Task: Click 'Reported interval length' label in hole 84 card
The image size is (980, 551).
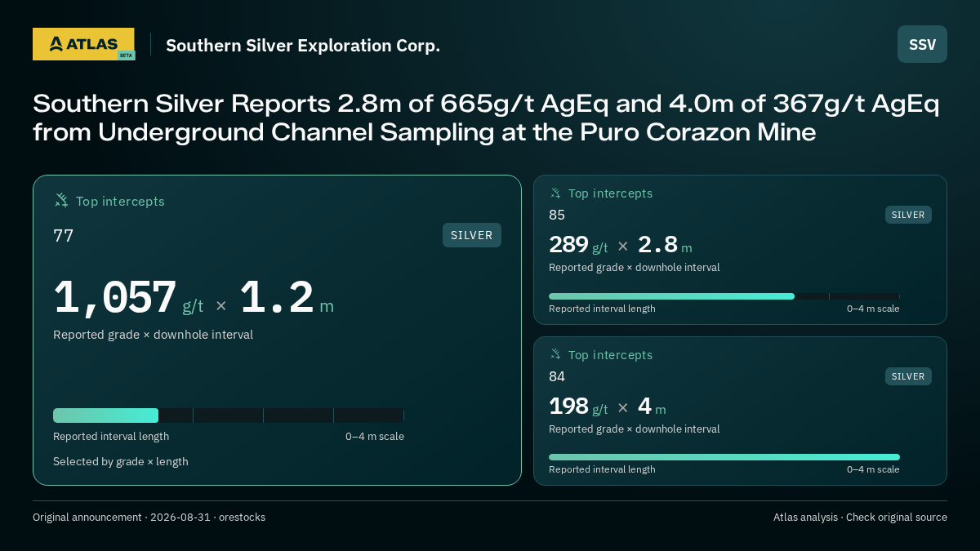Action: [602, 469]
